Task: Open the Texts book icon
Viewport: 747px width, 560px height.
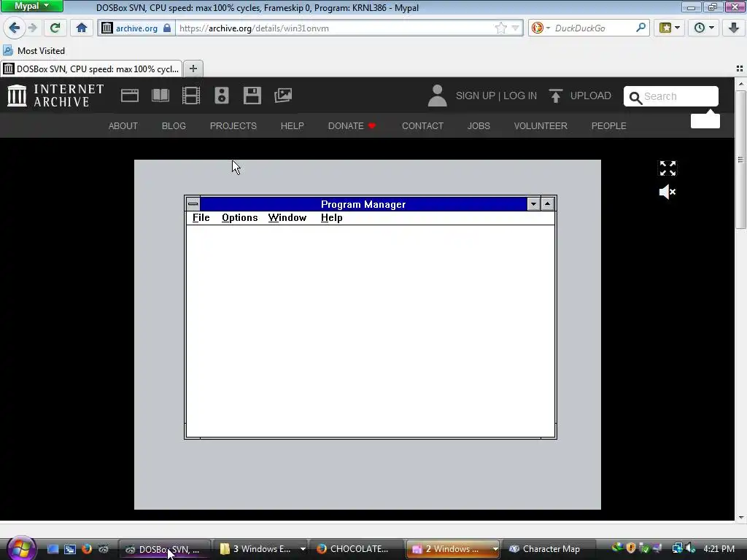Action: pos(160,96)
